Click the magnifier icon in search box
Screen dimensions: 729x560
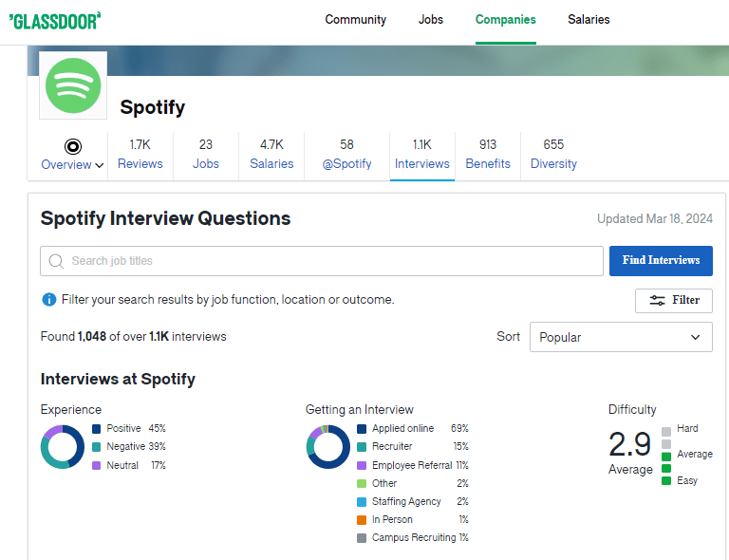[x=56, y=261]
